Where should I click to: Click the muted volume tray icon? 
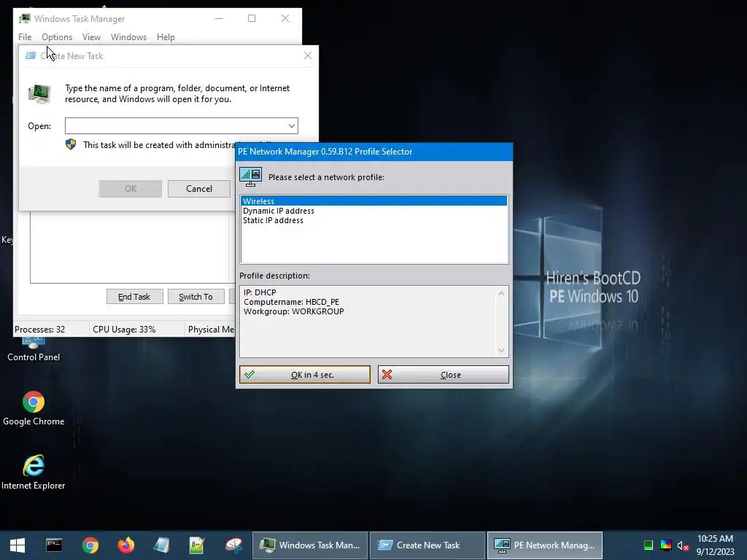click(683, 545)
